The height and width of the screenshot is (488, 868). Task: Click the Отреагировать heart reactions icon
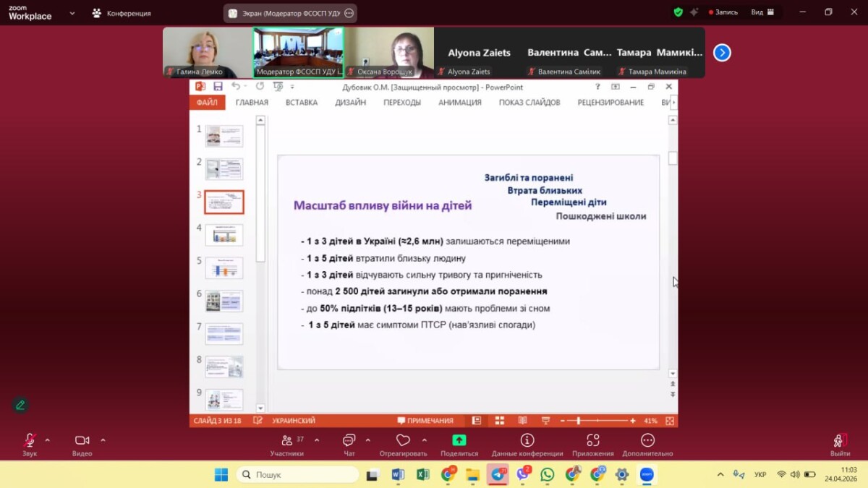click(403, 441)
